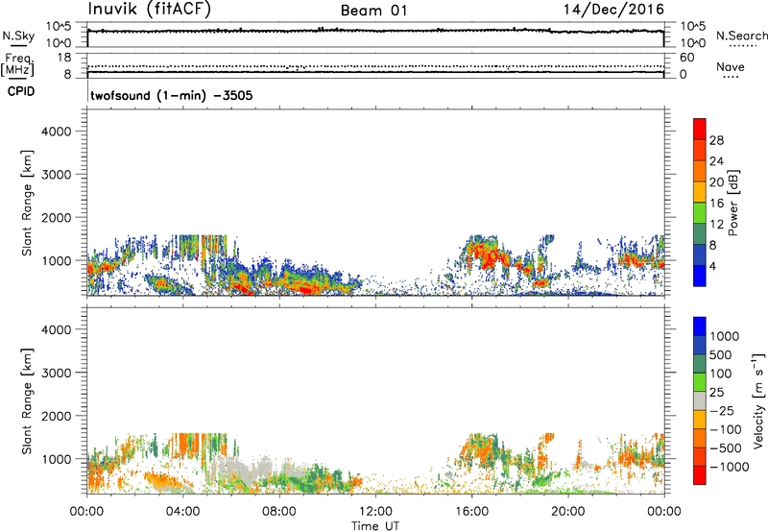Click the 04:00 time tick label
Screen dimensions: 768x532
(182, 512)
